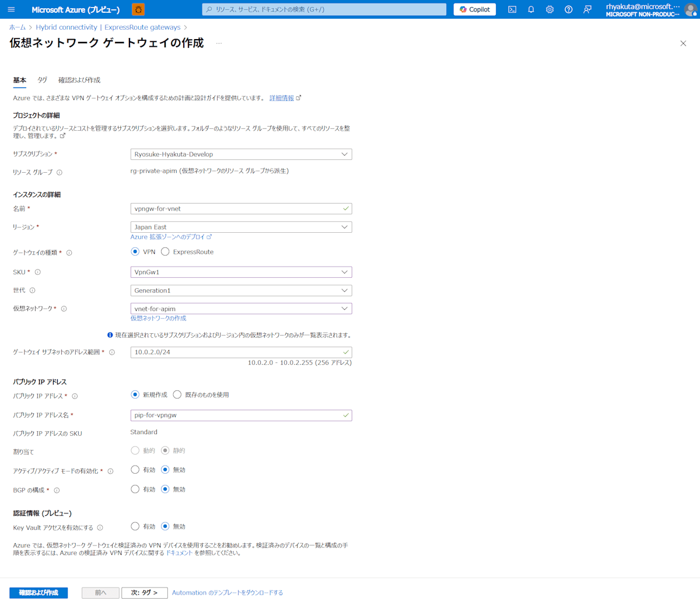Open the サブスクリプション dropdown
This screenshot has width=700, height=608.
(241, 154)
